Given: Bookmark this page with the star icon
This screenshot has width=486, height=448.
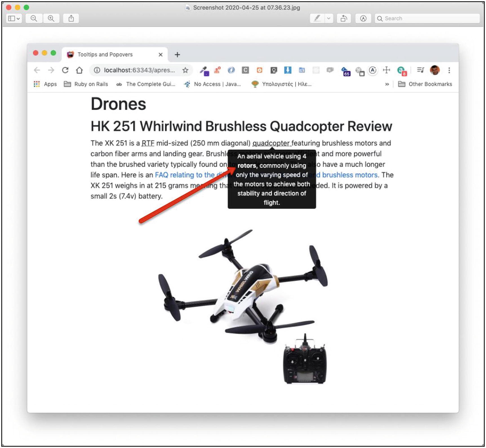Looking at the screenshot, I should tap(186, 70).
